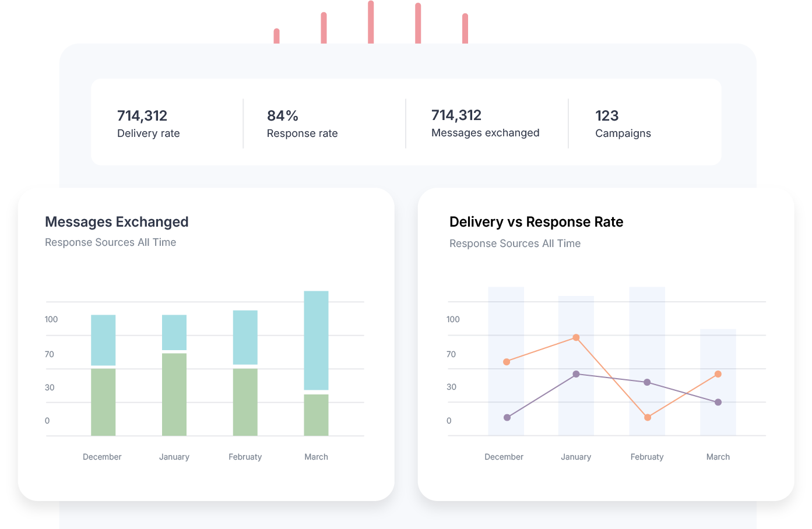Select the 84% Response rate stat
Image resolution: width=812 pixels, height=529 pixels.
pos(302,124)
